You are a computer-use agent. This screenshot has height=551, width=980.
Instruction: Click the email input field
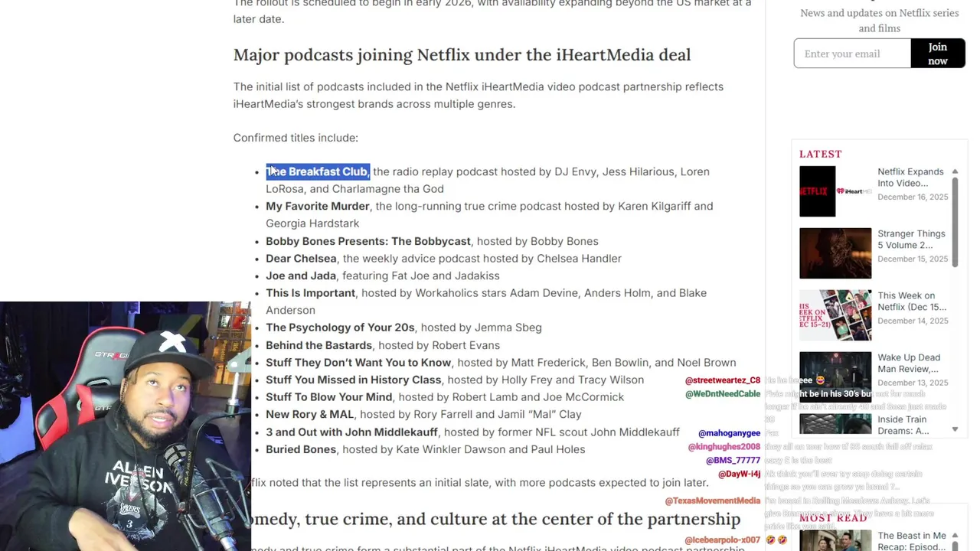tap(852, 54)
